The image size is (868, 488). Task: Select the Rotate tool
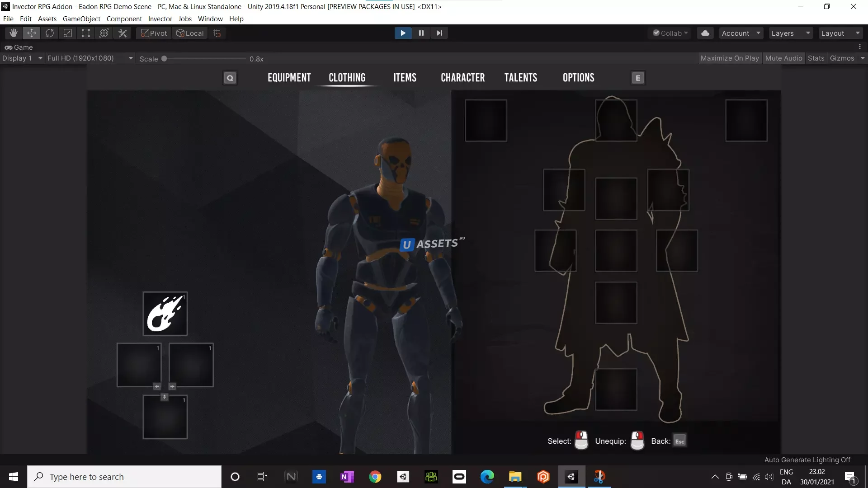pyautogui.click(x=50, y=33)
